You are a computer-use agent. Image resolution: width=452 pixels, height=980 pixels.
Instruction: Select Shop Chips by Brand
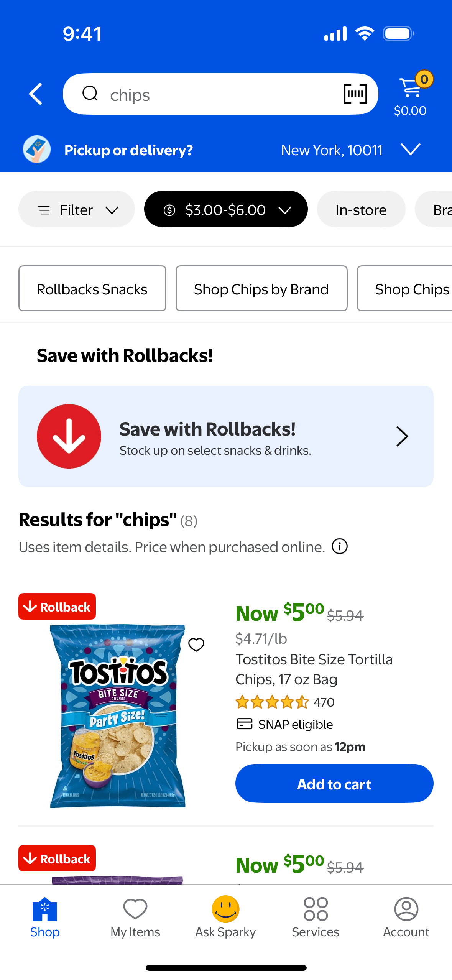click(261, 289)
